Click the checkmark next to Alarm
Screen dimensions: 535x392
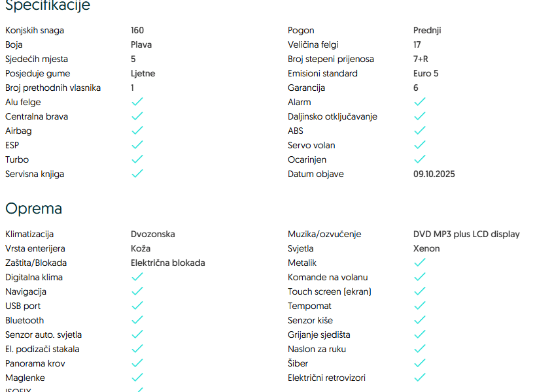click(419, 102)
